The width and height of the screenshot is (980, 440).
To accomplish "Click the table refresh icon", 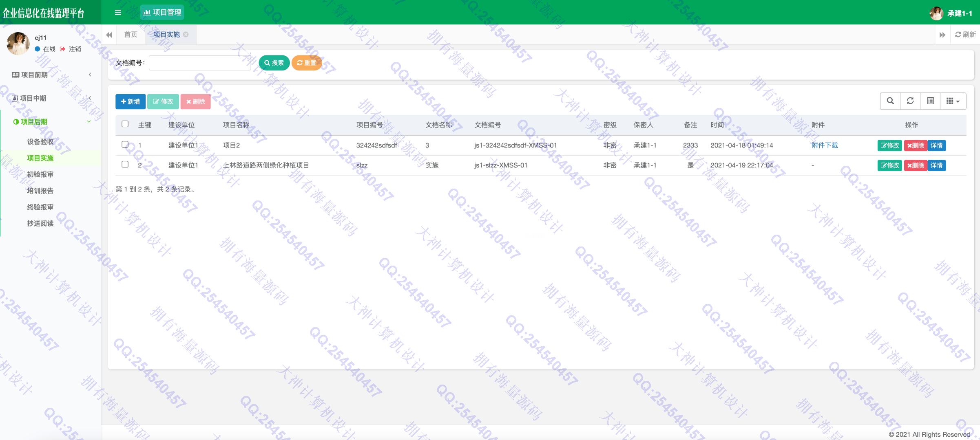I will click(910, 101).
